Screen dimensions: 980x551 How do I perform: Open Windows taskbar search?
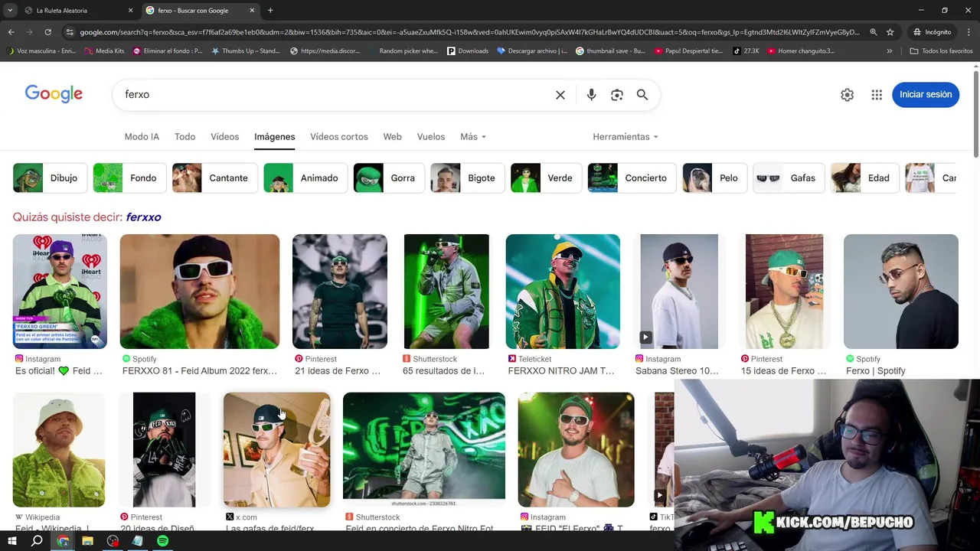(x=37, y=541)
